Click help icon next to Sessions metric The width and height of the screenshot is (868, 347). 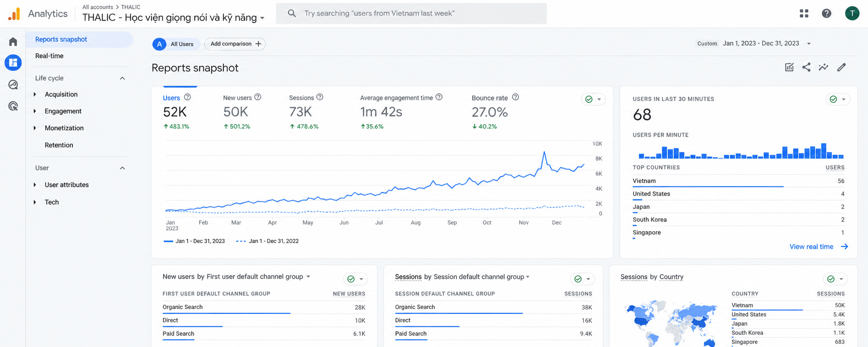(320, 97)
